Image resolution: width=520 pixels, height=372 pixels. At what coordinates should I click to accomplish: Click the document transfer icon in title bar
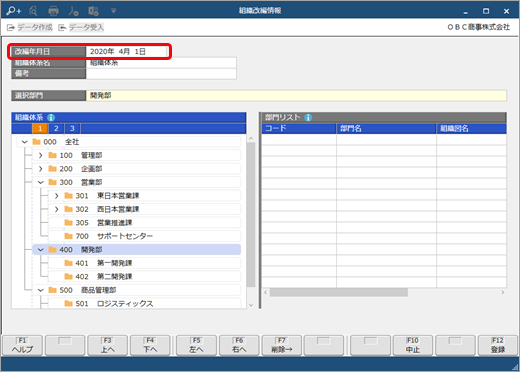[93, 11]
